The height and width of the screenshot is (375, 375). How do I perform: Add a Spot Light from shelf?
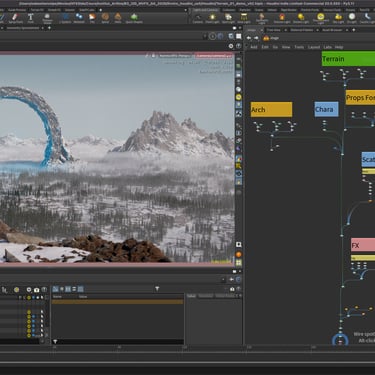(x=228, y=18)
